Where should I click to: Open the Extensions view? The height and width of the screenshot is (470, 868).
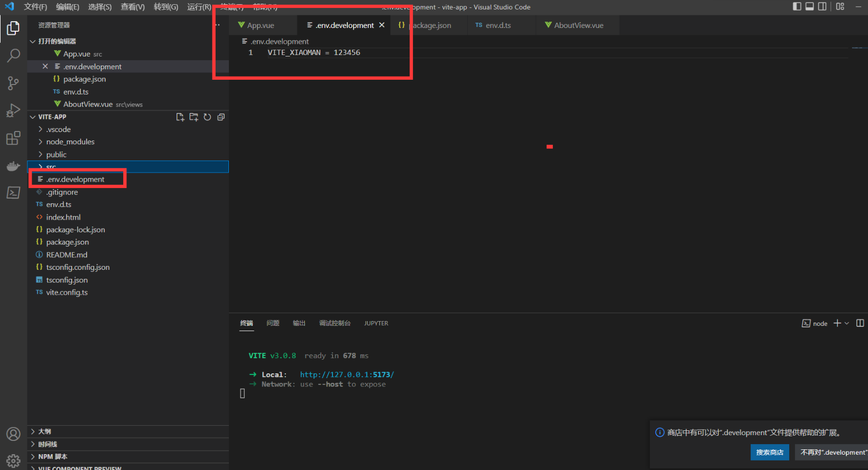coord(13,138)
